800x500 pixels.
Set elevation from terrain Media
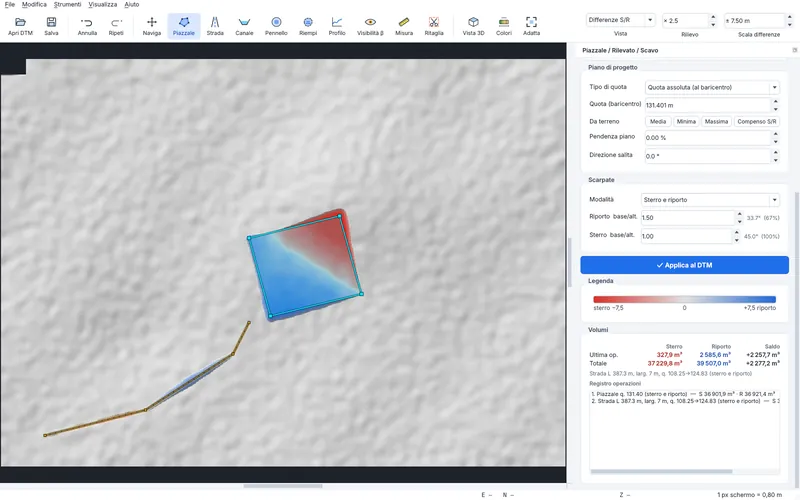tap(658, 121)
